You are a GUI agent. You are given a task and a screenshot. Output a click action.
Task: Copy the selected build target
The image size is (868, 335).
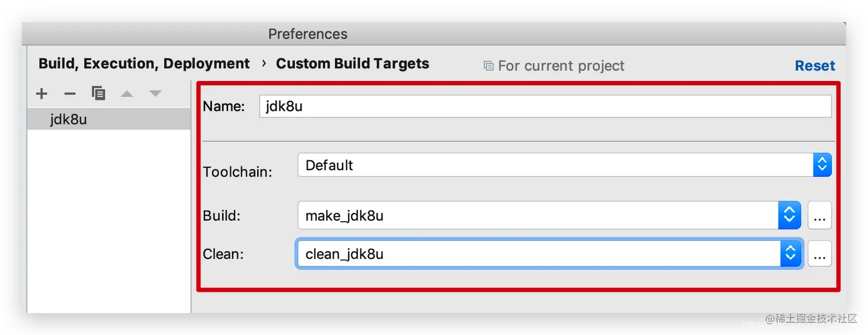(x=99, y=94)
